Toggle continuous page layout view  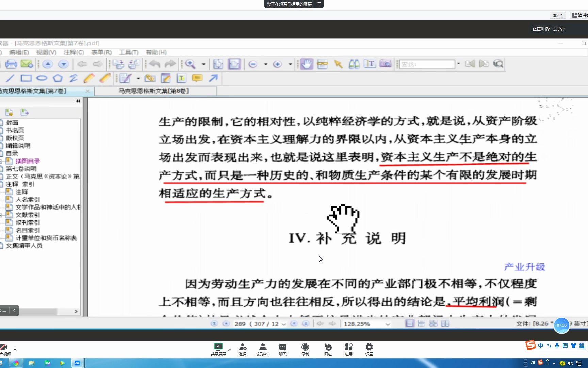[421, 324]
